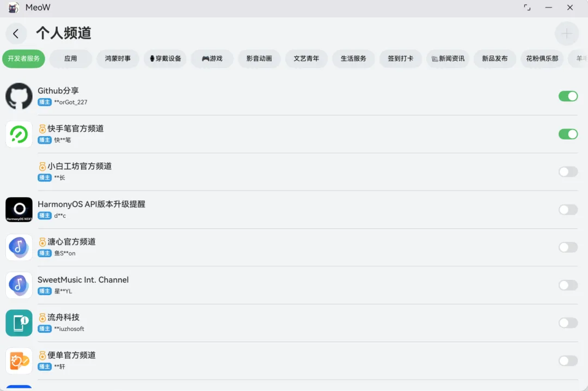Disable the 快手笔官方频道 toggle
The image size is (588, 391).
click(568, 134)
